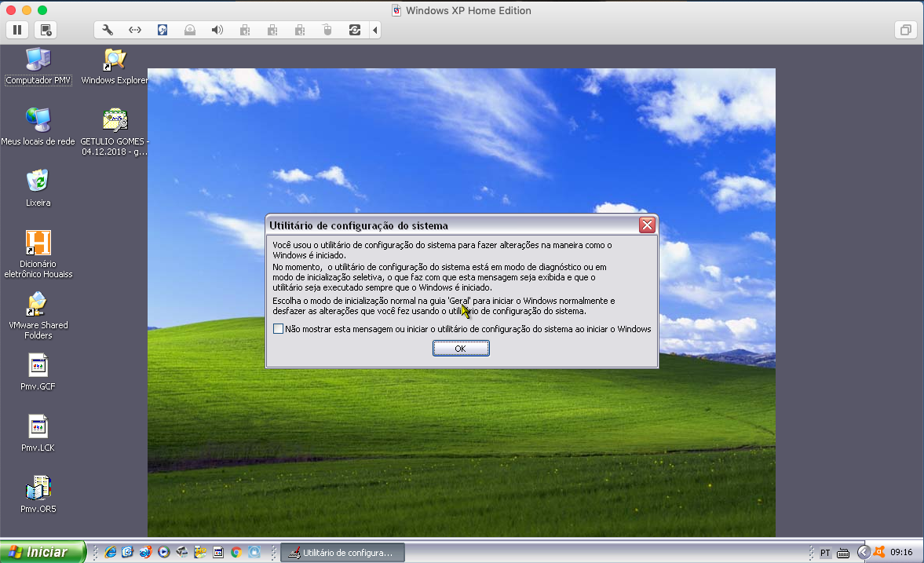The width and height of the screenshot is (924, 563).
Task: Click the window view toggle at top right
Action: point(906,30)
